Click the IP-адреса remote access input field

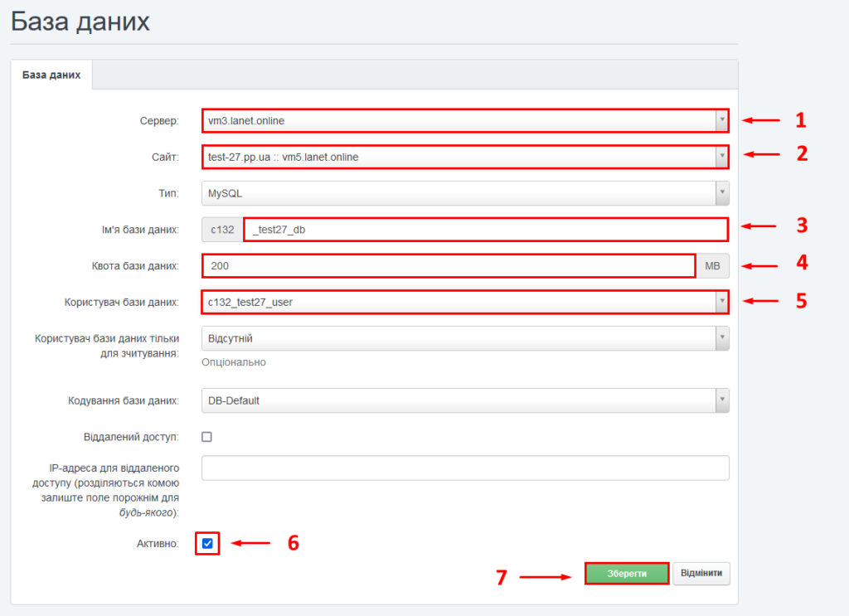coord(465,468)
